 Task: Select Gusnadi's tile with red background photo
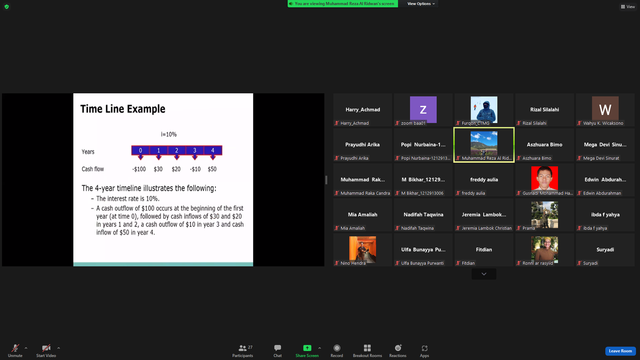tap(544, 180)
